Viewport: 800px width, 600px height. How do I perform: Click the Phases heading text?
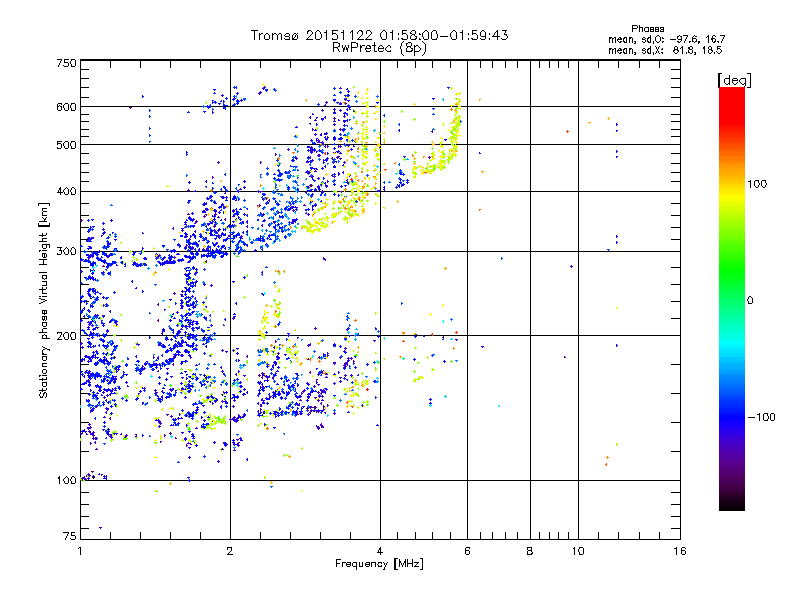[647, 29]
